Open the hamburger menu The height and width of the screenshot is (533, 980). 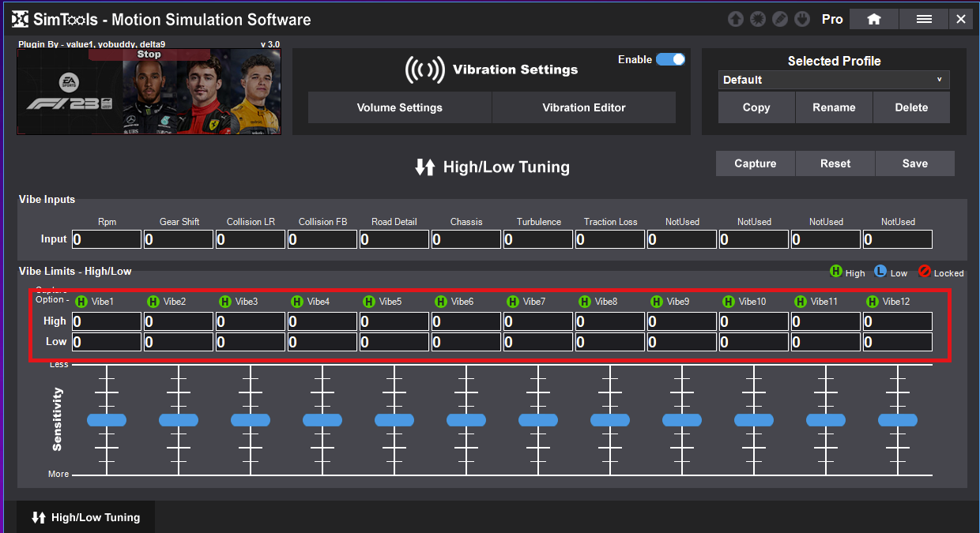click(924, 19)
